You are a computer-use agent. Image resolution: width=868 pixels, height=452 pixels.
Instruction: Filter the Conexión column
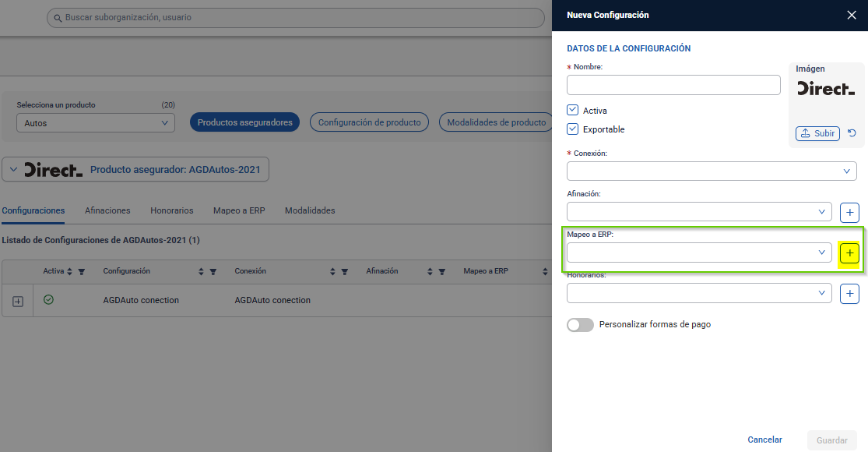(x=344, y=272)
